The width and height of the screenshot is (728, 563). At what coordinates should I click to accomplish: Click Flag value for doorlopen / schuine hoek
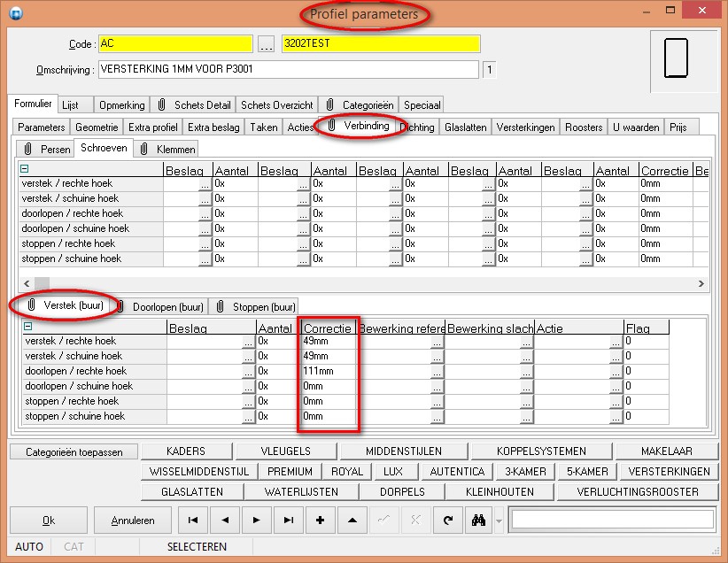[x=647, y=386]
